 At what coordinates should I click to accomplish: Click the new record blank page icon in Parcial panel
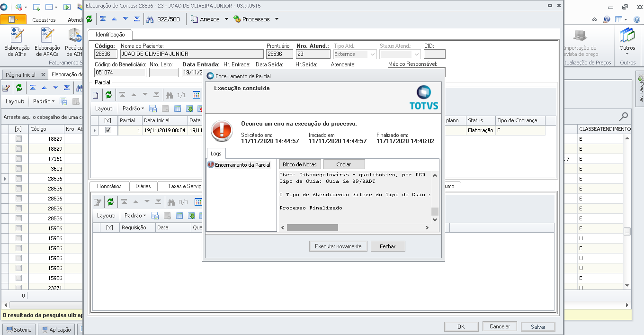coord(96,94)
